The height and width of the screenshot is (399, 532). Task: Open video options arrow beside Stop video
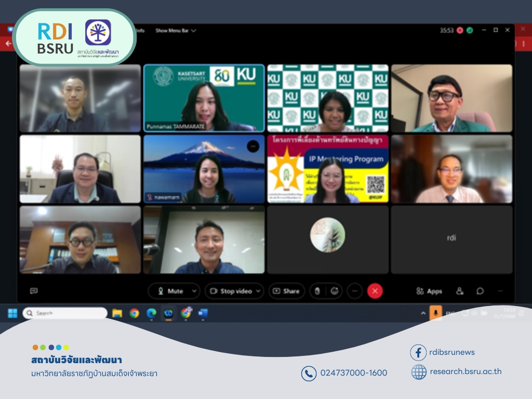click(x=258, y=291)
